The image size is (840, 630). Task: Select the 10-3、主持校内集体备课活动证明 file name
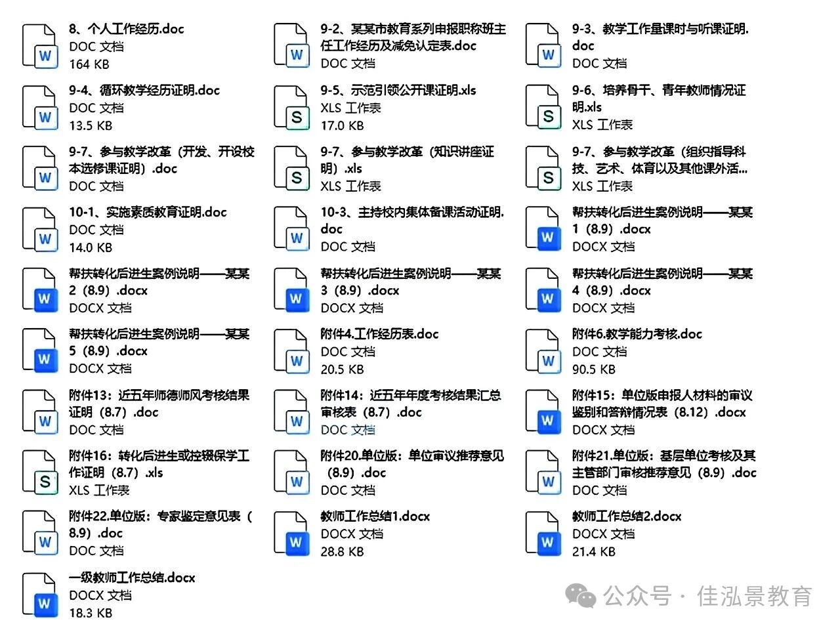pyautogui.click(x=412, y=220)
